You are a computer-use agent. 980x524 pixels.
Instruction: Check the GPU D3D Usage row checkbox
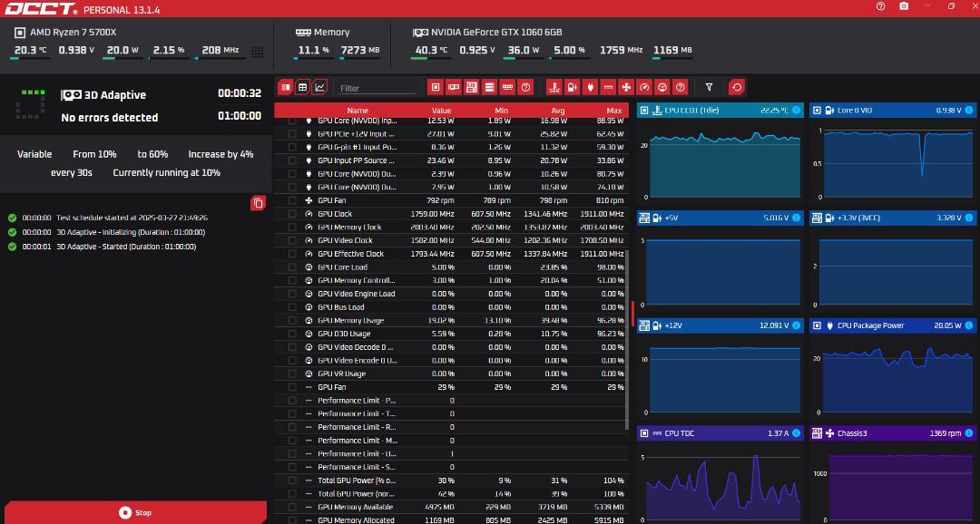click(292, 334)
